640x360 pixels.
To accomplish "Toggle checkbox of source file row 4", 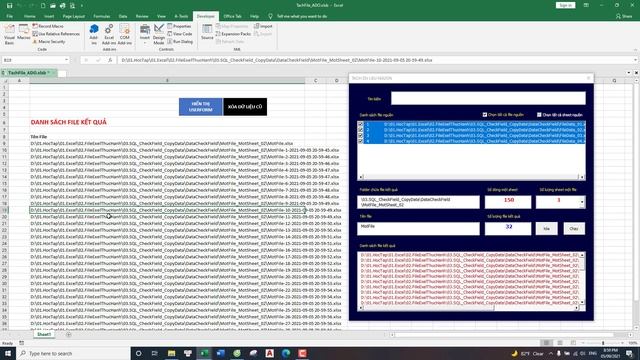I will click(360, 141).
